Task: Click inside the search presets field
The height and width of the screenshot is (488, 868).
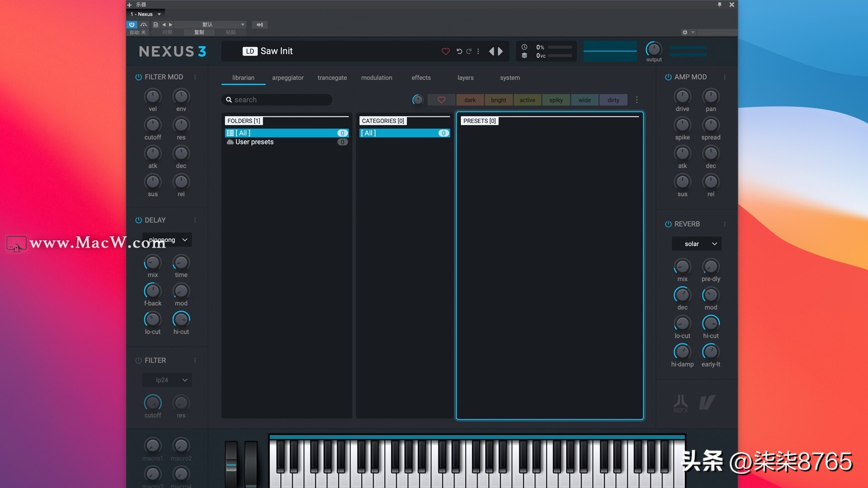Action: tap(277, 99)
